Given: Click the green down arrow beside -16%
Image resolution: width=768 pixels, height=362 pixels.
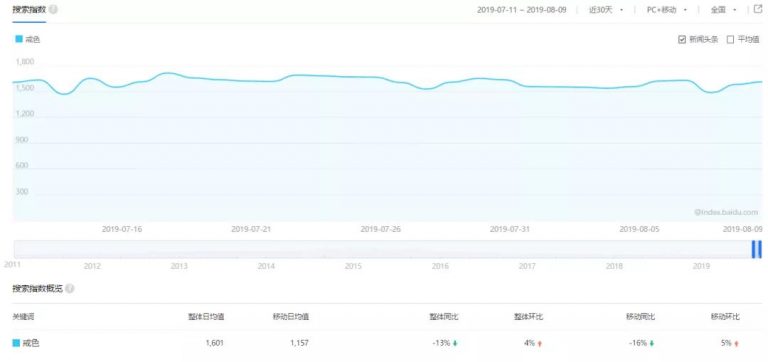Looking at the screenshot, I should point(652,344).
